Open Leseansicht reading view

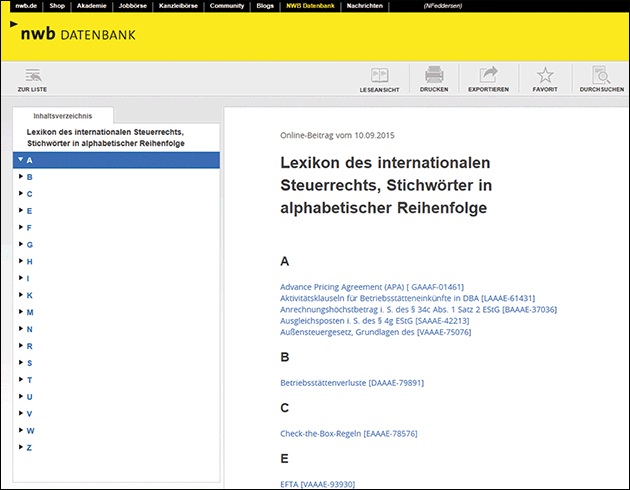379,78
